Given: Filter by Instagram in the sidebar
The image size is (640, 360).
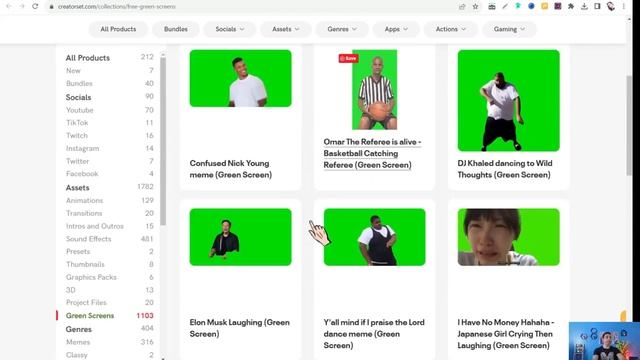Looking at the screenshot, I should tap(82, 148).
